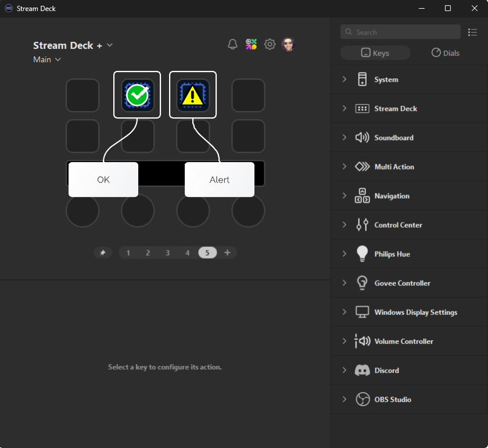Toggle the pin for page bar
Screen dimensions: 488x448
coord(103,253)
